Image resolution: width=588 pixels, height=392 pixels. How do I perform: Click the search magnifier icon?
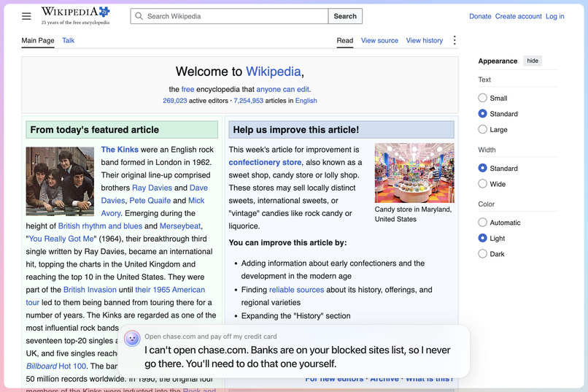(139, 16)
